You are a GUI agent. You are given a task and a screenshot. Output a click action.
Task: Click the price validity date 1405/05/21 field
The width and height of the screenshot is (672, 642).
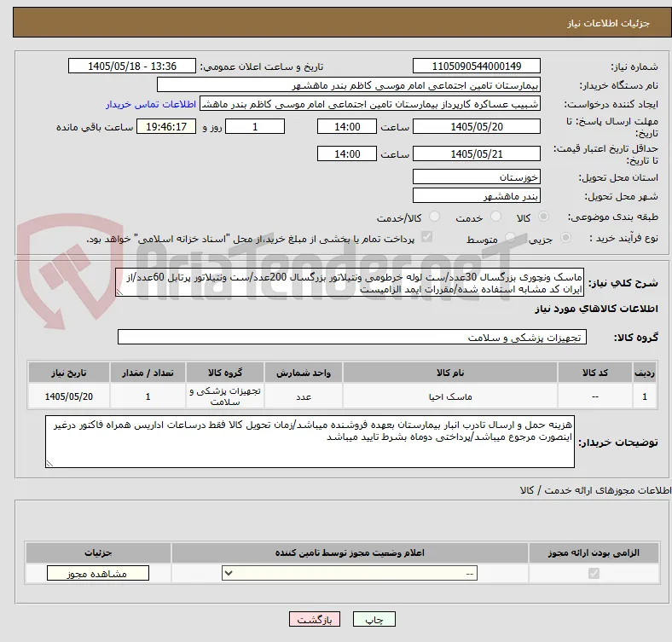point(476,153)
